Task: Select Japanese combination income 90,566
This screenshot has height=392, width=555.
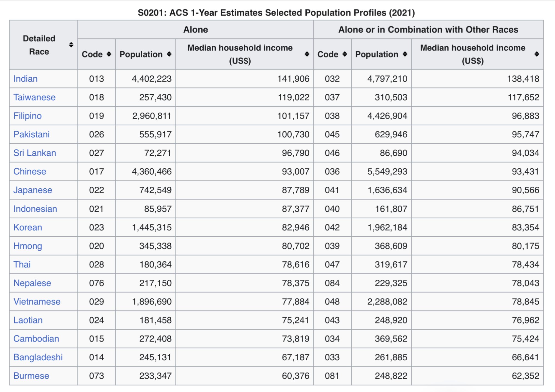Action: tap(526, 190)
